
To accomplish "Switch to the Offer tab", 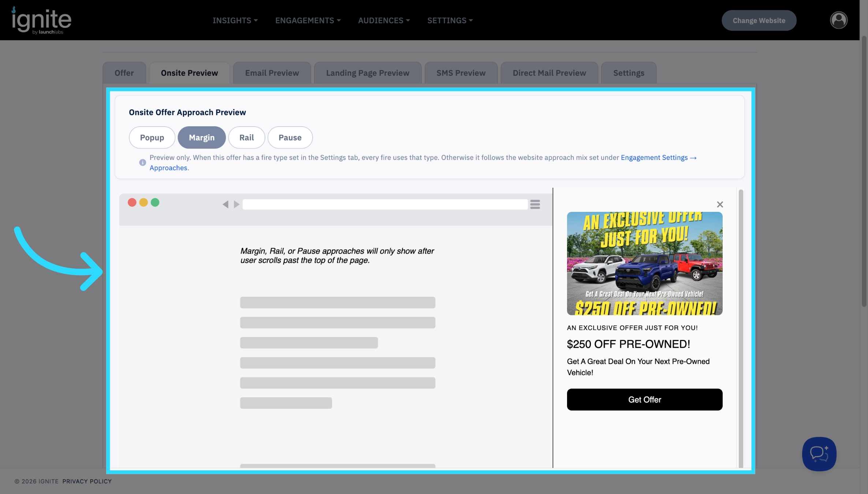I will tap(124, 73).
